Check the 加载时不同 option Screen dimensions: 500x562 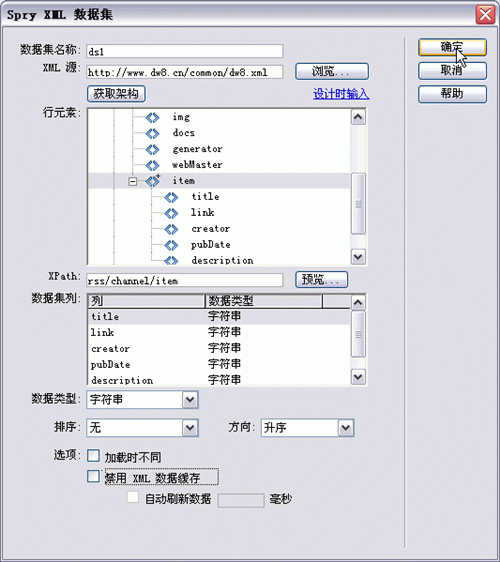click(94, 456)
